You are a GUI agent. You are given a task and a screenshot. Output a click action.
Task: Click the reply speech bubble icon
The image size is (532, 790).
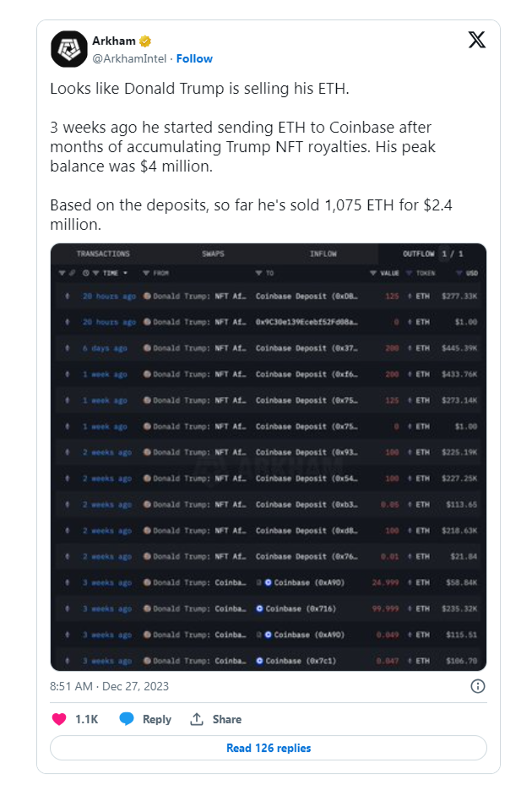127,719
